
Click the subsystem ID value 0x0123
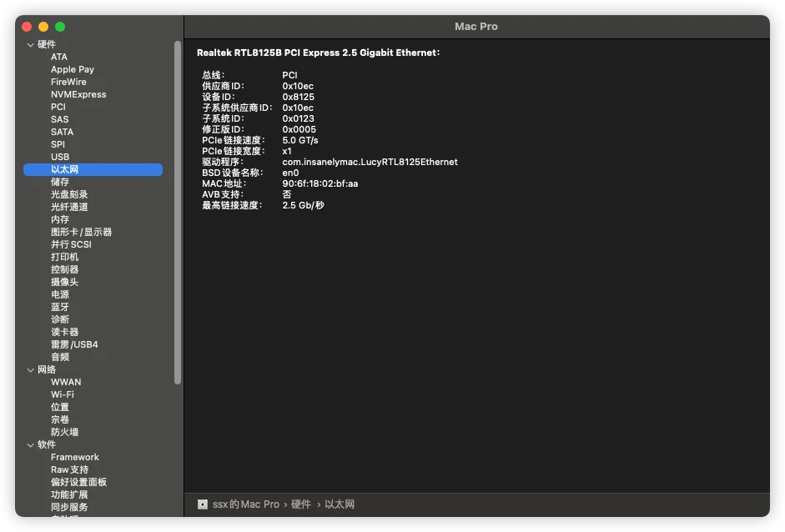coord(298,118)
